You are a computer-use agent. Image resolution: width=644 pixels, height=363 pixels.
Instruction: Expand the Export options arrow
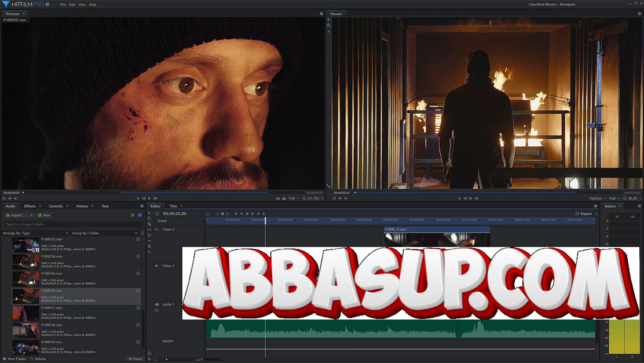[597, 214]
